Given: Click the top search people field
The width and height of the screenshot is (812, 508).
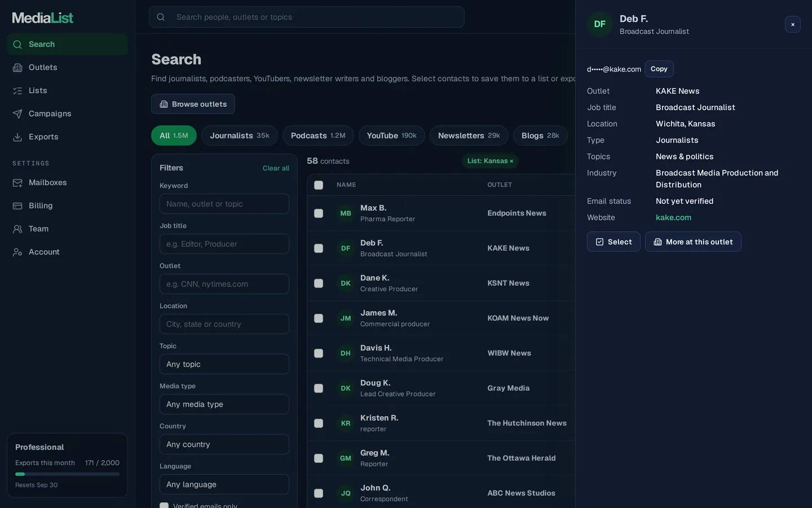Looking at the screenshot, I should click(x=307, y=17).
